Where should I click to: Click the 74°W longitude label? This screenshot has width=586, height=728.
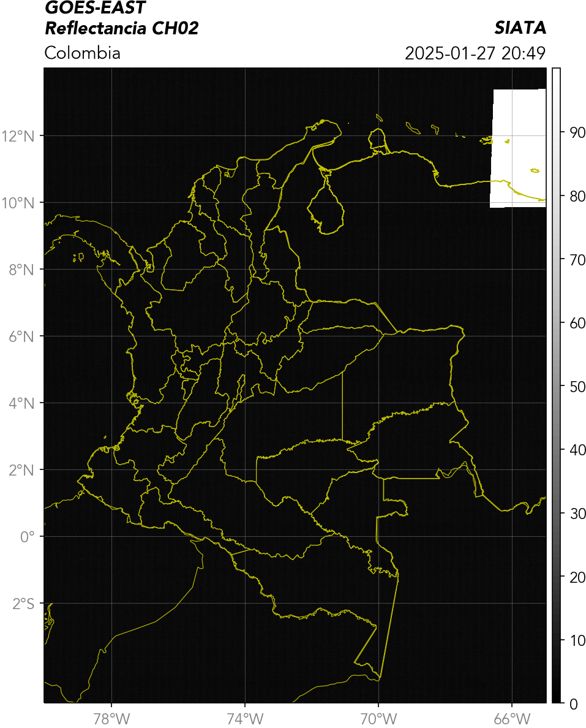[x=245, y=719]
